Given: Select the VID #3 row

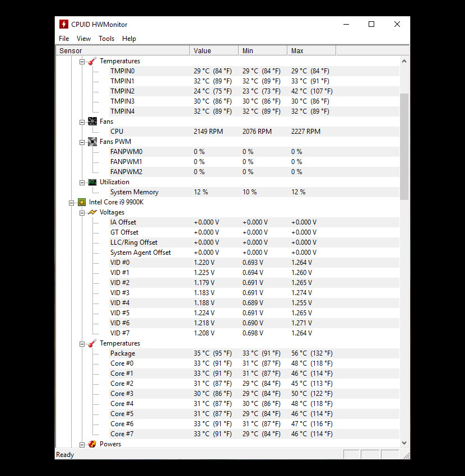Looking at the screenshot, I should 254,293.
